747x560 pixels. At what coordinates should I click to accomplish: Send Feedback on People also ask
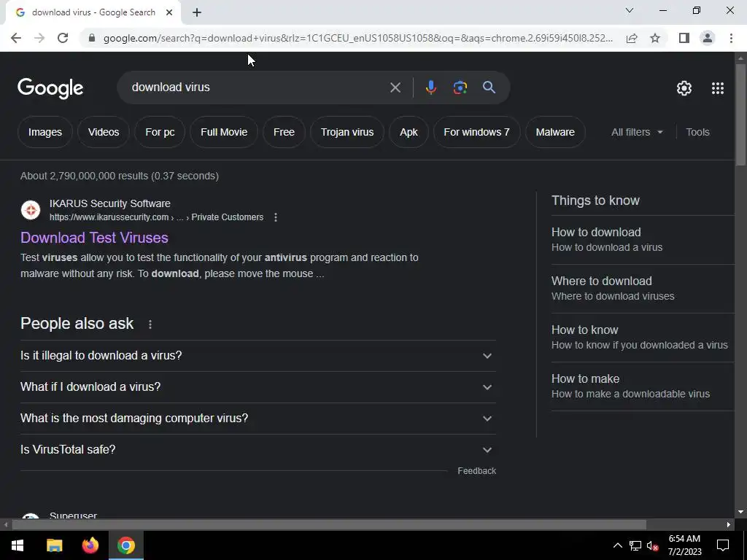tap(477, 471)
